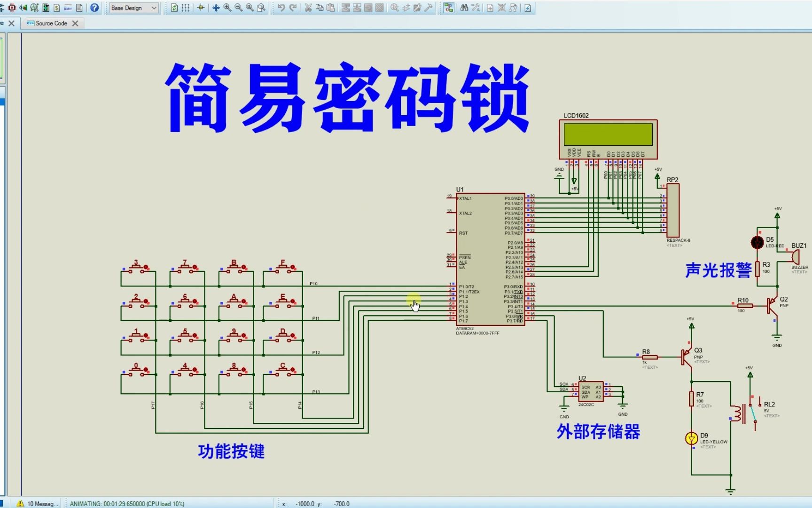Zoom out of schematic
This screenshot has height=508, width=812.
239,8
